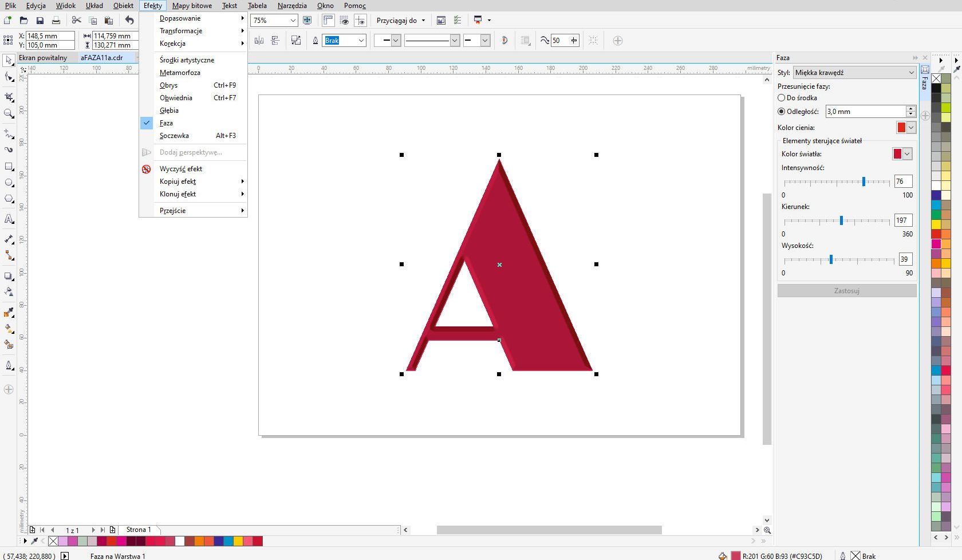Select the 'Do środka' radio option

pos(782,98)
